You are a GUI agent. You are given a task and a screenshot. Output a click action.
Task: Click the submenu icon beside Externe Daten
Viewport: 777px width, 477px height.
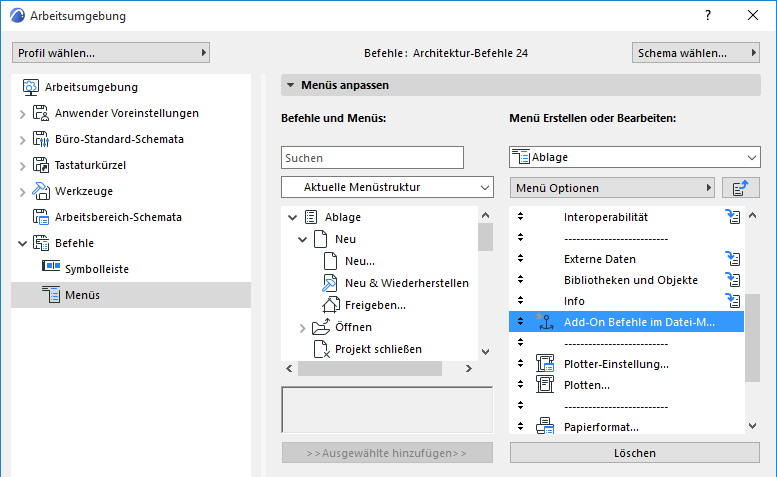(x=733, y=259)
